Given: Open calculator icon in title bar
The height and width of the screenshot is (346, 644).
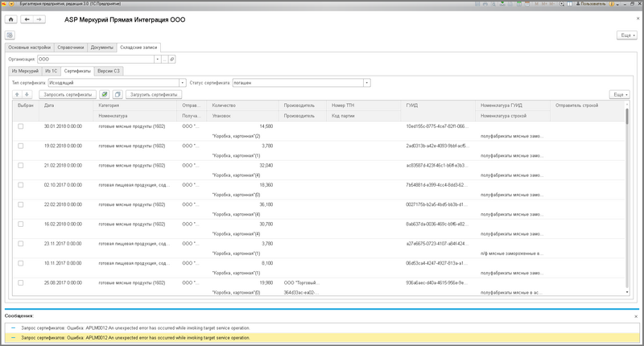Looking at the screenshot, I should pos(519,4).
